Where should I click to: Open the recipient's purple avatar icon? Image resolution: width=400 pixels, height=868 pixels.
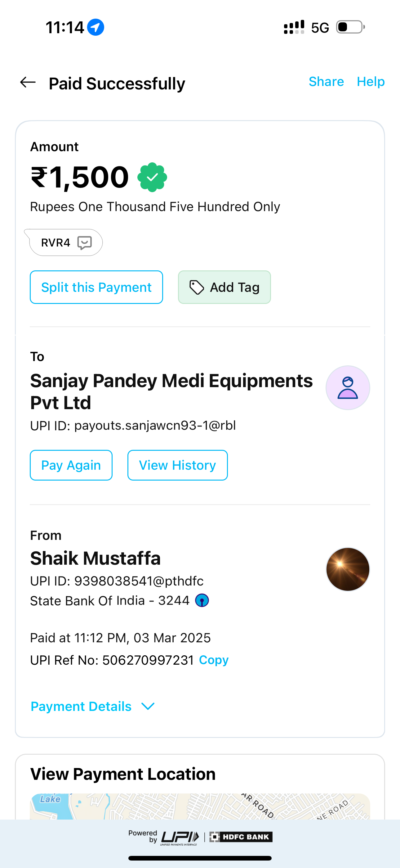(348, 388)
